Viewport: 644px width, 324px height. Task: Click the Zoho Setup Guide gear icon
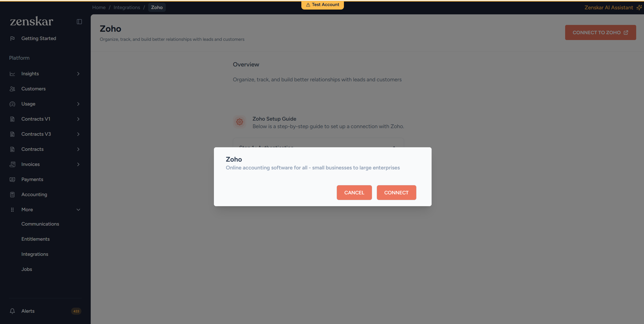(x=239, y=122)
